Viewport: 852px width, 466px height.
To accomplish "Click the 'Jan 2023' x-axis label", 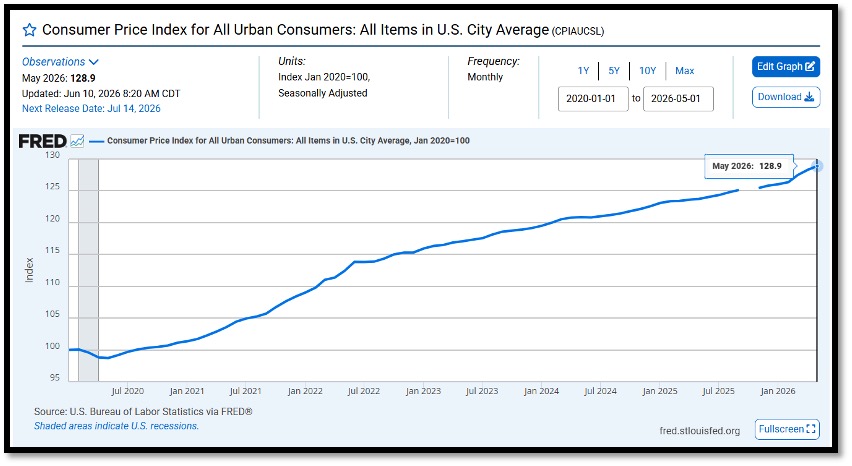I will (423, 391).
